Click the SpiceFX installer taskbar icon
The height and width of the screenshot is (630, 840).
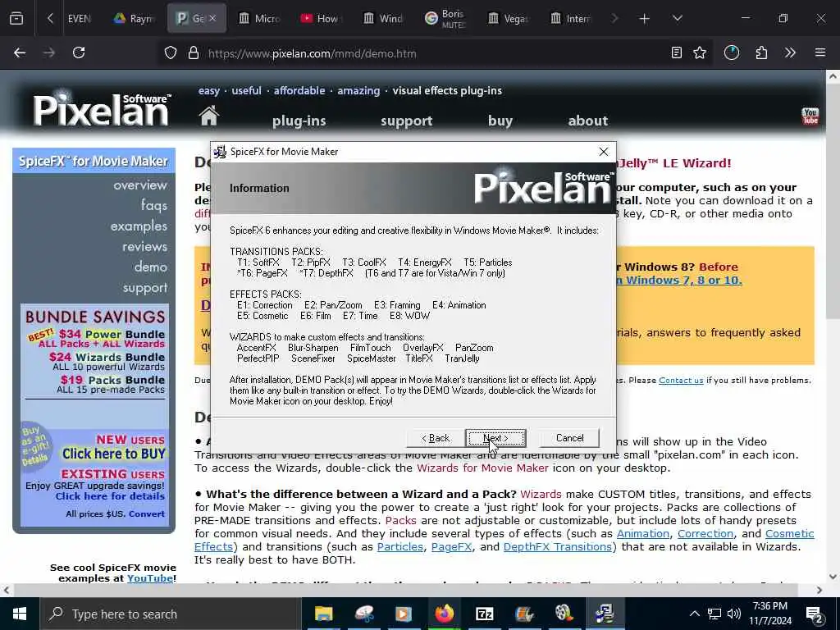pyautogui.click(x=605, y=614)
